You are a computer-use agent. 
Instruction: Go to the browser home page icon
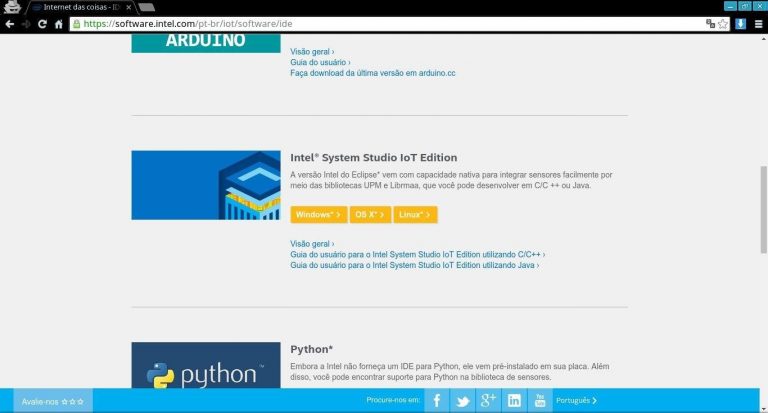(59, 23)
